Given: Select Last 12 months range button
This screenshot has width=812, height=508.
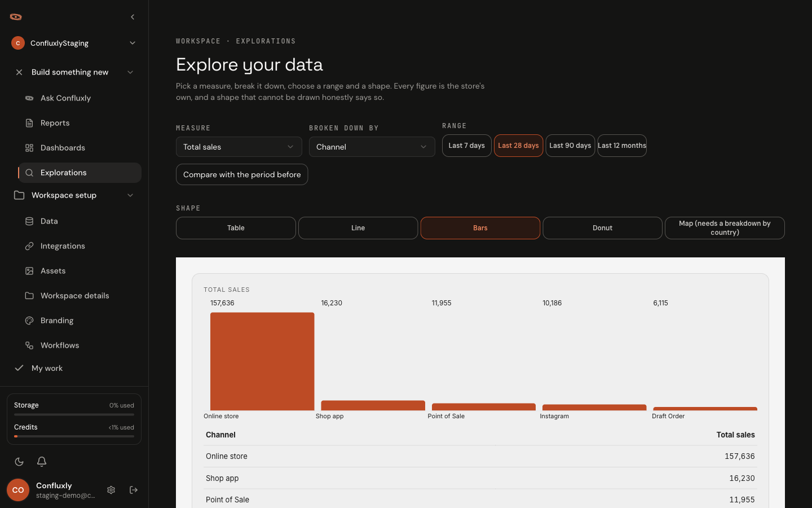Looking at the screenshot, I should (622, 146).
